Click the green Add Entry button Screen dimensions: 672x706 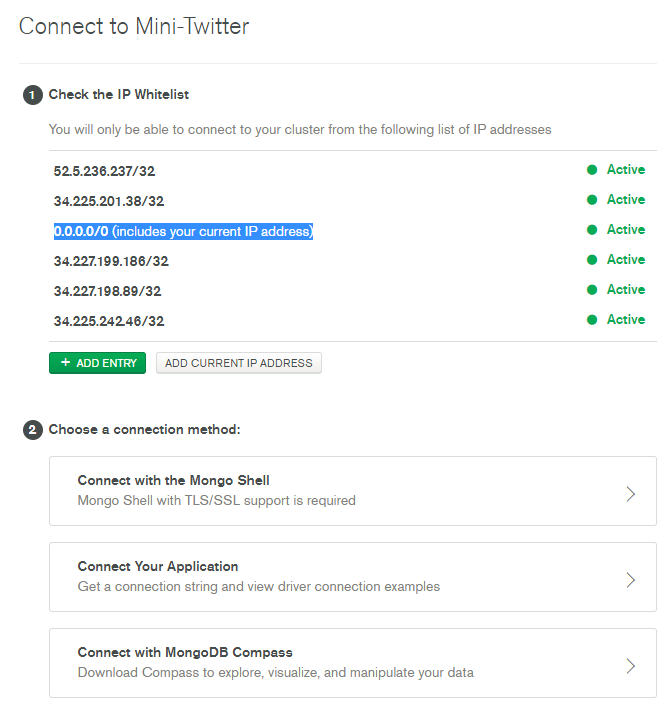(97, 363)
